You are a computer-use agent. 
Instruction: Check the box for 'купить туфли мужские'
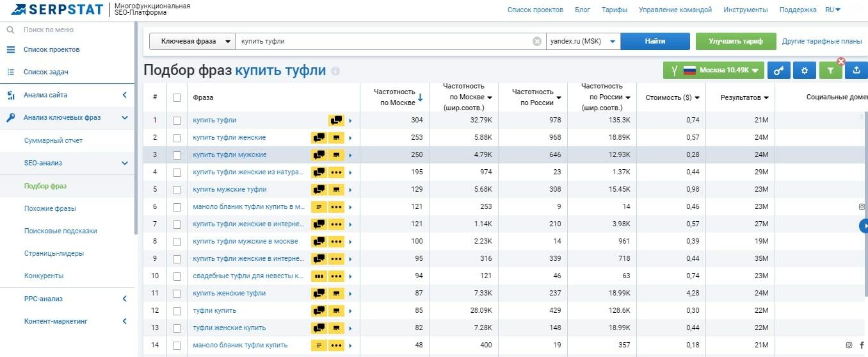click(177, 154)
